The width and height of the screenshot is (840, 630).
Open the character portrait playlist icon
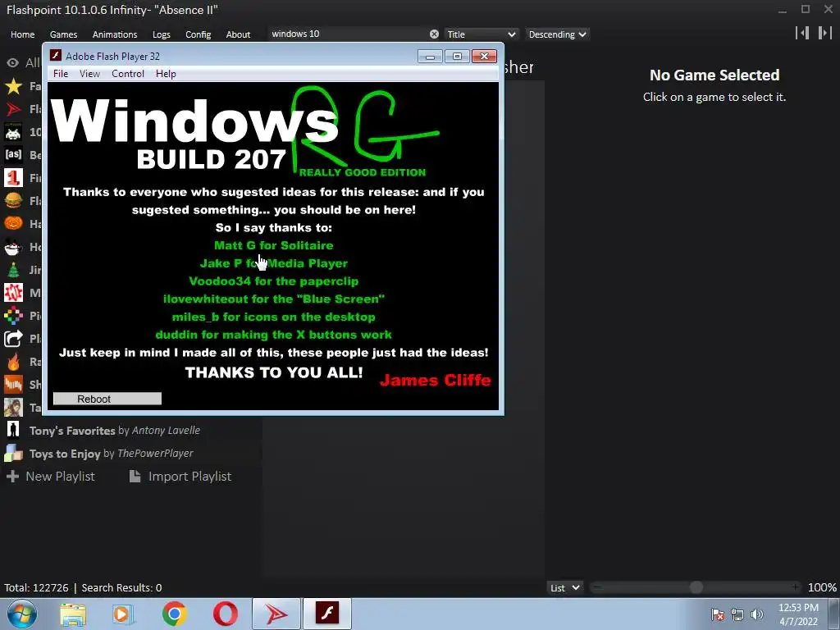13,407
